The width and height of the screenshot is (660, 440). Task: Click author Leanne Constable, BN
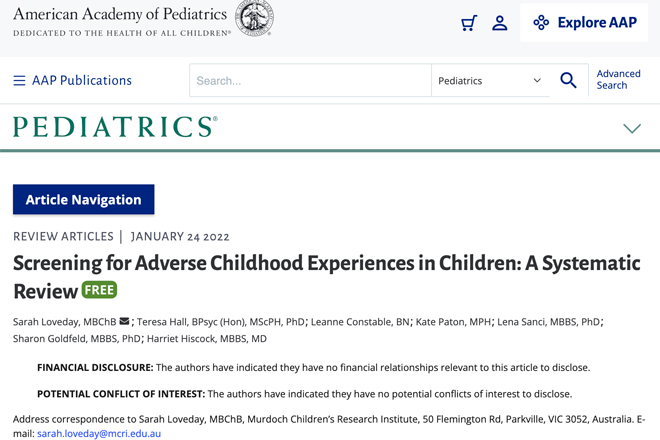[360, 322]
